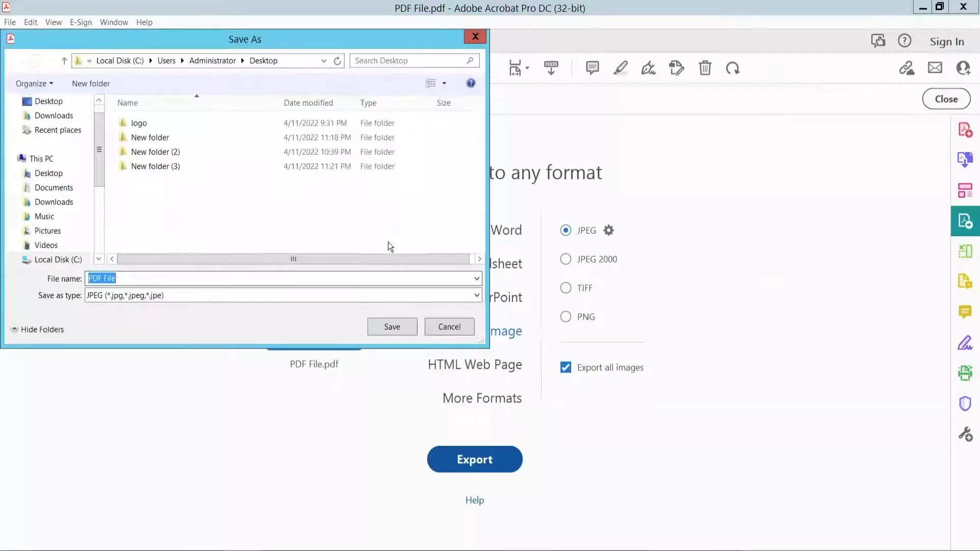The height and width of the screenshot is (551, 980).
Task: Expand the File name dropdown arrow
Action: [x=476, y=279]
